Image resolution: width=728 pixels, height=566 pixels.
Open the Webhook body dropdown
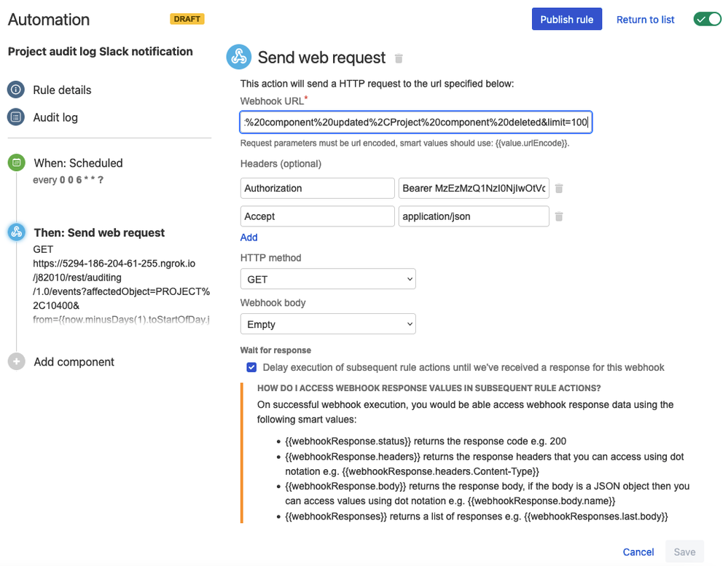(327, 323)
